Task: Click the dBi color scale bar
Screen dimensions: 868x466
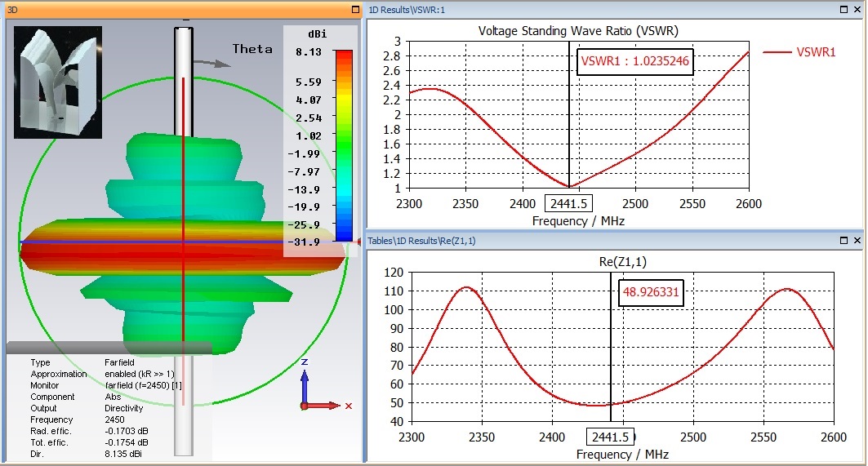Action: click(344, 147)
